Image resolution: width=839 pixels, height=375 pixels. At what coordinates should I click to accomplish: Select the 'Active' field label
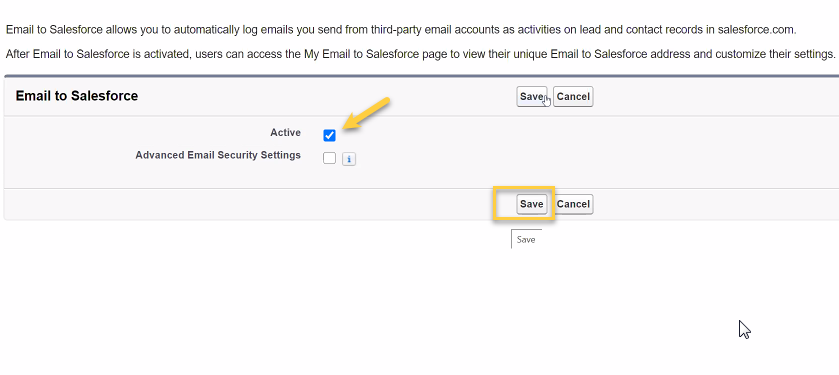[x=285, y=133]
